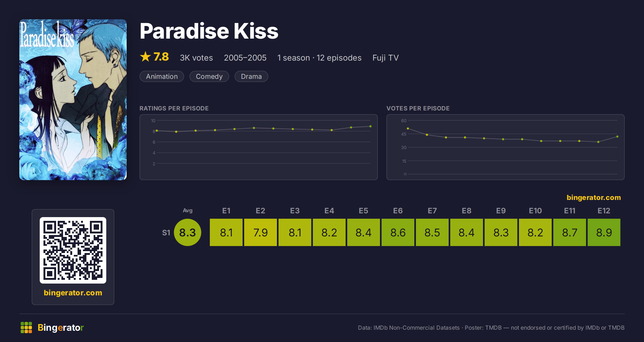The width and height of the screenshot is (644, 342).
Task: Click the S1 season row label
Action: click(166, 233)
